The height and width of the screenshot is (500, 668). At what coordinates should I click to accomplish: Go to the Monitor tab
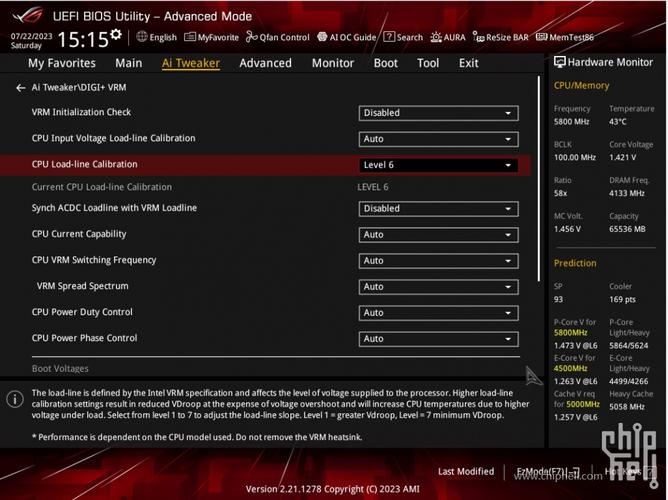click(332, 63)
